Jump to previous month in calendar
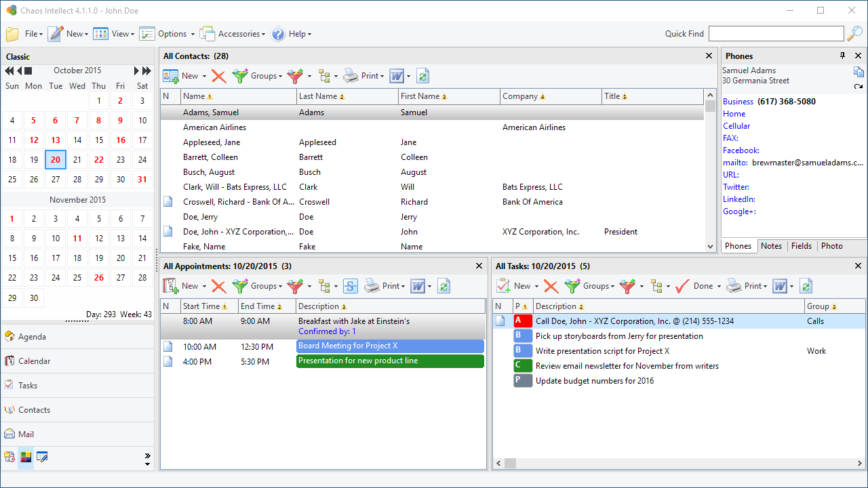 click(20, 70)
